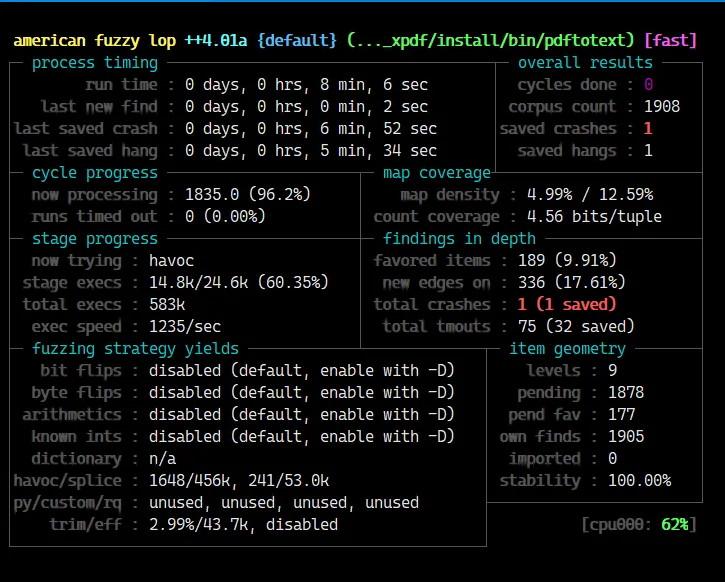Click the 'map coverage' section heading
The image size is (725, 582).
(436, 173)
